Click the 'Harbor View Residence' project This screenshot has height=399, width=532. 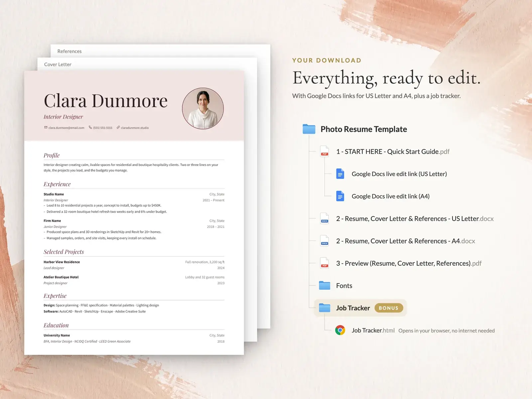click(62, 262)
